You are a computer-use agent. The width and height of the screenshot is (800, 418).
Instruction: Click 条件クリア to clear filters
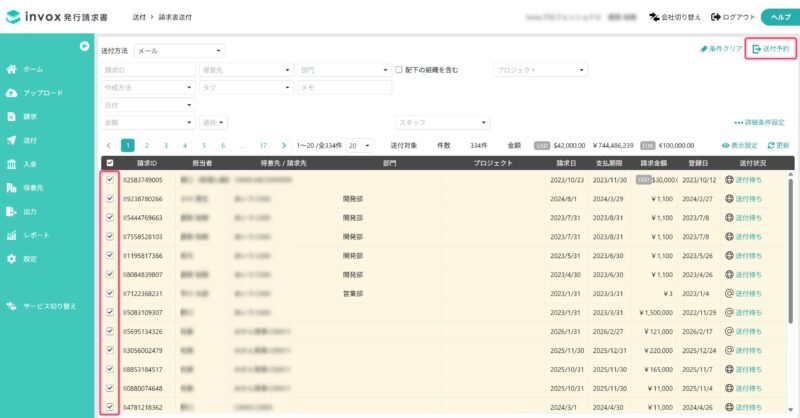pos(721,49)
